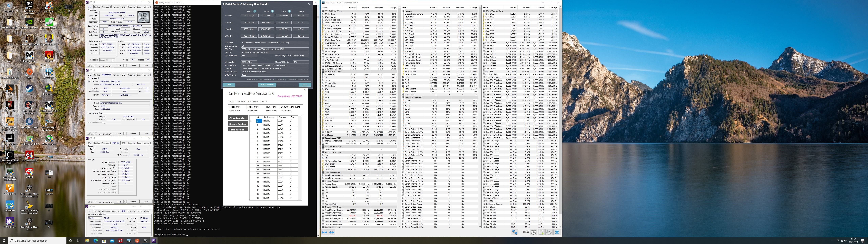Open Caches tab in top CPU-Z window
This screenshot has width=868, height=244.
tap(97, 7)
